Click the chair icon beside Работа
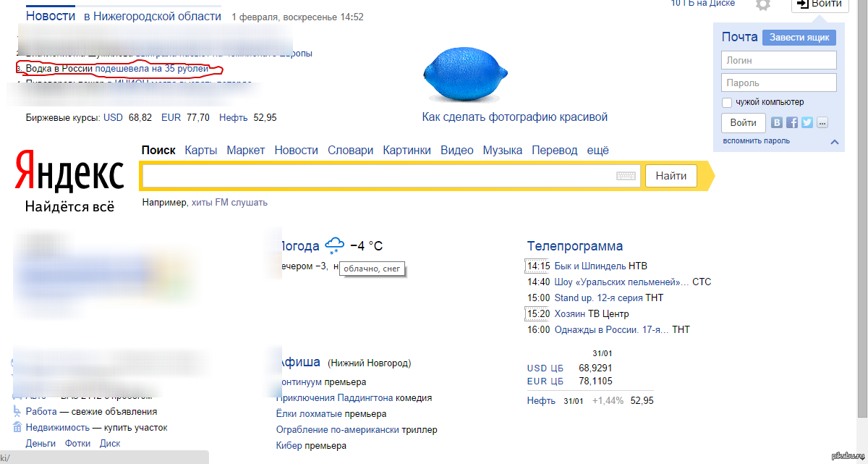Viewport: 868px width, 464px height. coord(16,411)
